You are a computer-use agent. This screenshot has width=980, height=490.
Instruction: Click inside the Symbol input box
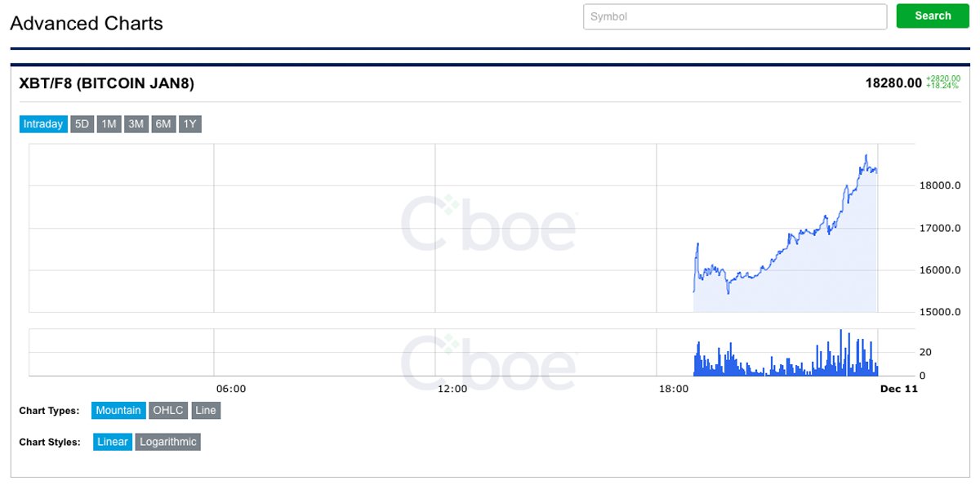(735, 16)
